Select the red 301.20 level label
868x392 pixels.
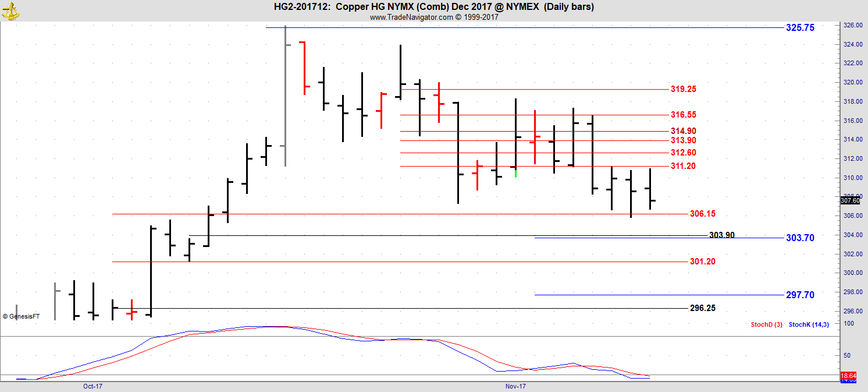pos(702,262)
